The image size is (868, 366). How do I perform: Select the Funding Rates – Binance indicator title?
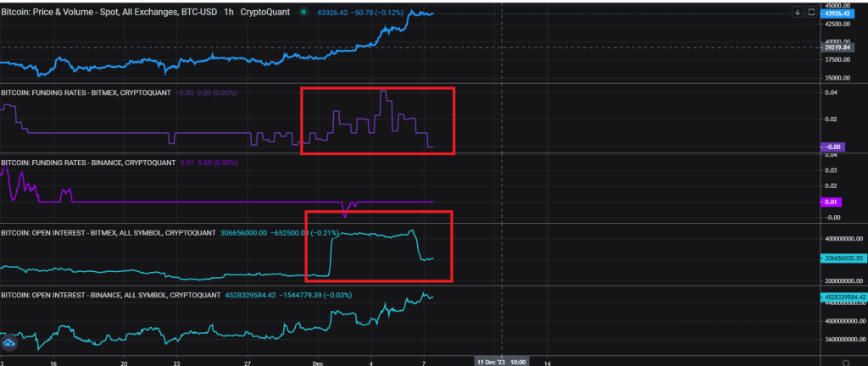(86, 162)
